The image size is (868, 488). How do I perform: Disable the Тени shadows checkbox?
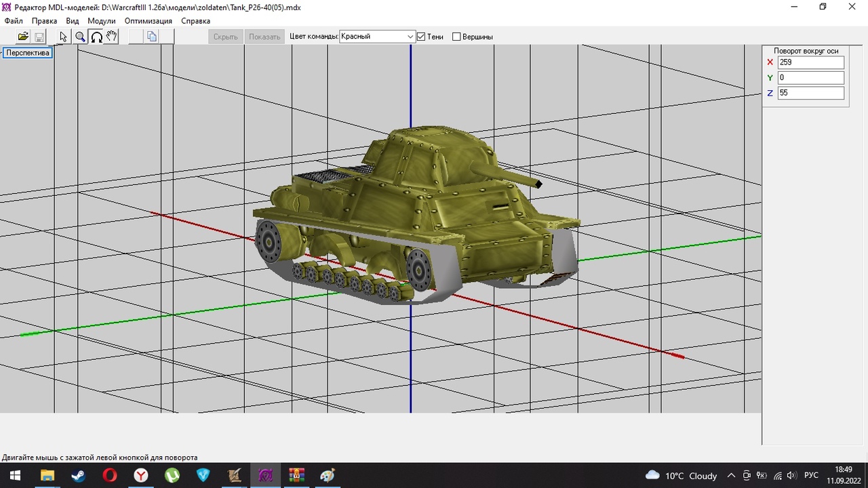pyautogui.click(x=421, y=37)
